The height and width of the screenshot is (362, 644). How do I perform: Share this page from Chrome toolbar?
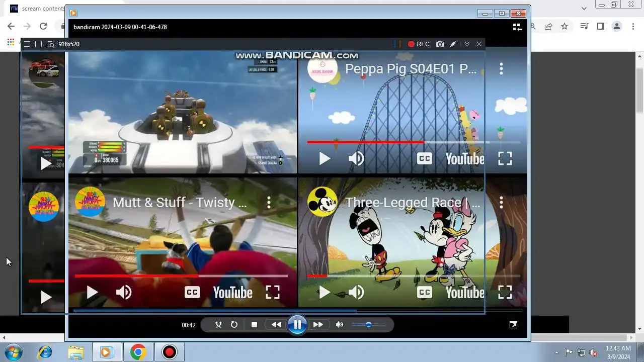point(548,26)
